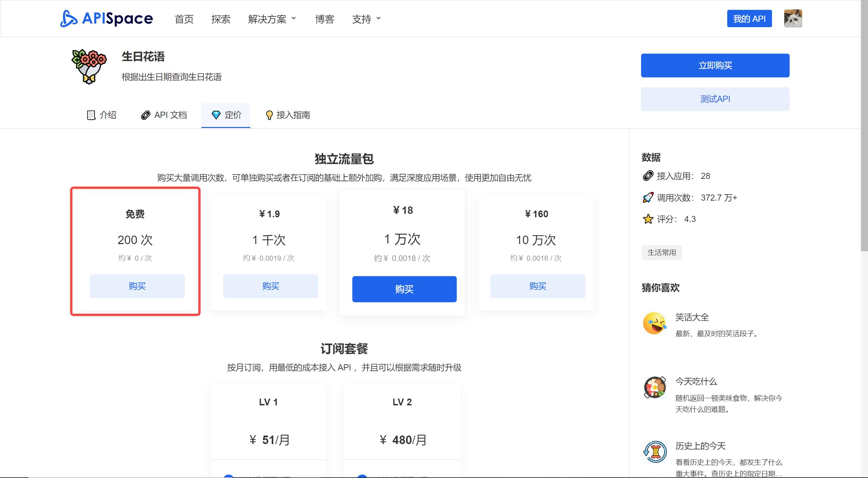The width and height of the screenshot is (868, 478).
Task: Go to 博客 in the navigation bar
Action: click(324, 19)
